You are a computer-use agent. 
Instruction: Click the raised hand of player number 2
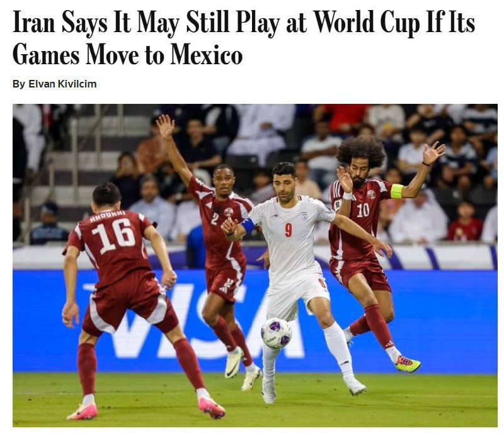click(x=165, y=126)
